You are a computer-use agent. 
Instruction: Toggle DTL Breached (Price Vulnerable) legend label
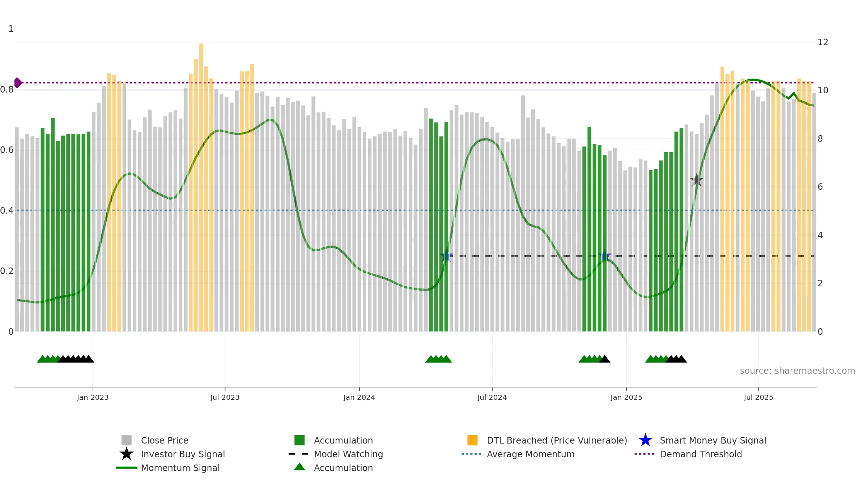click(557, 440)
